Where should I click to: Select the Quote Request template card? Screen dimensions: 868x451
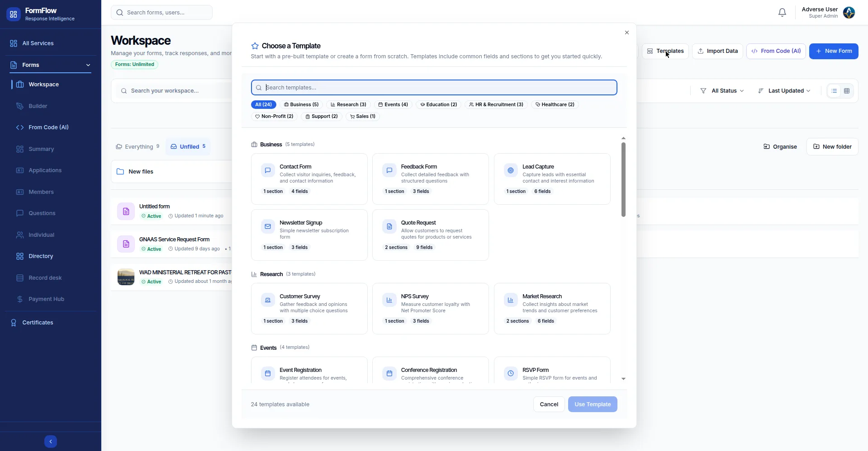[430, 235]
